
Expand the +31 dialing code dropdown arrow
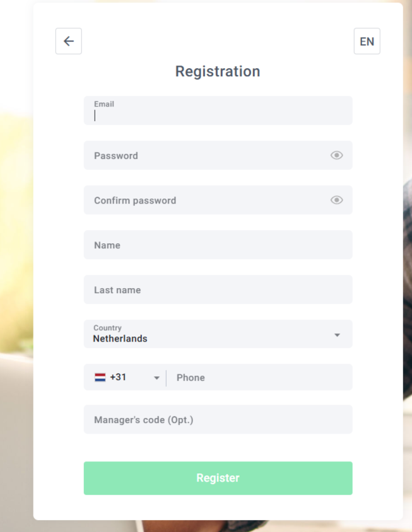[156, 378]
